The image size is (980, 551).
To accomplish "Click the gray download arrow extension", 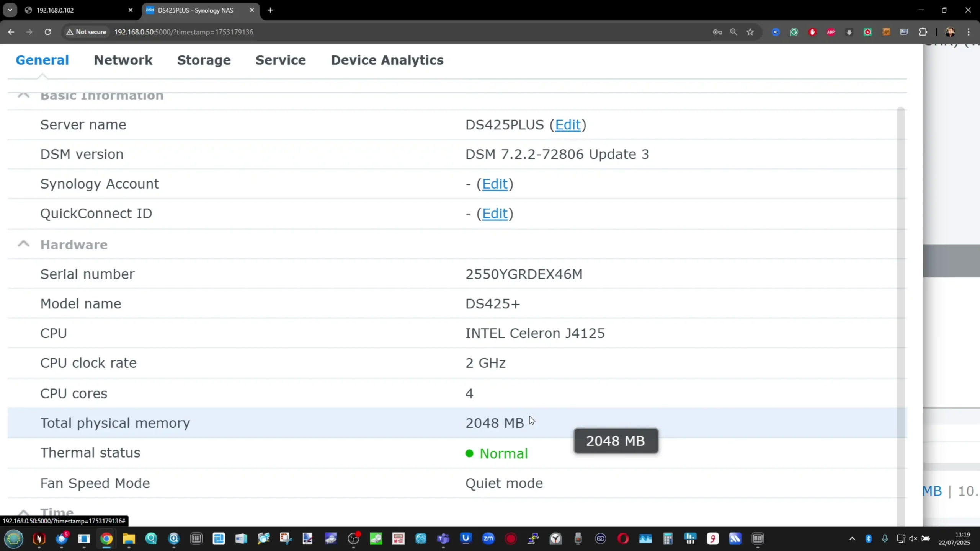I will pyautogui.click(x=849, y=32).
